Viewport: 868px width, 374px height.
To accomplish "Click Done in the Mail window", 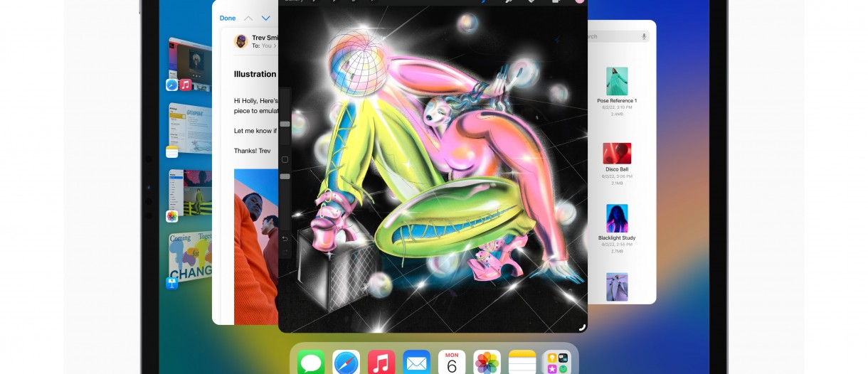I will [228, 18].
